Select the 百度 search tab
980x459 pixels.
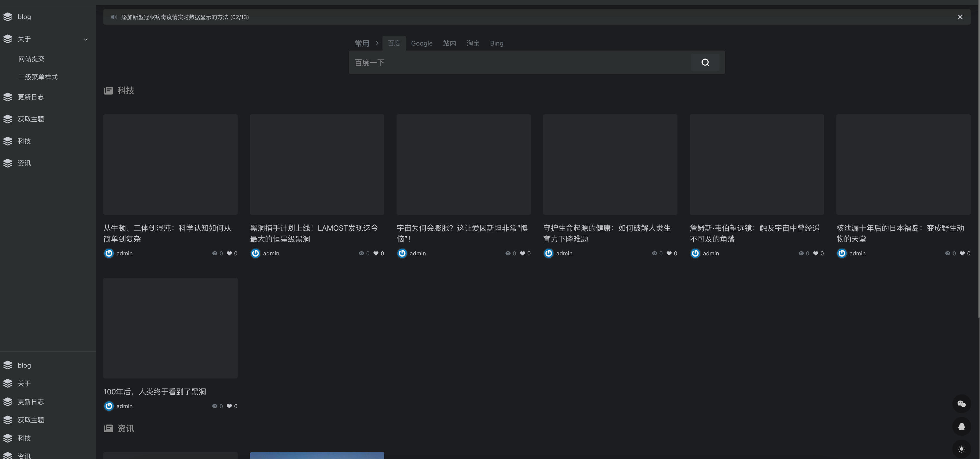[394, 43]
